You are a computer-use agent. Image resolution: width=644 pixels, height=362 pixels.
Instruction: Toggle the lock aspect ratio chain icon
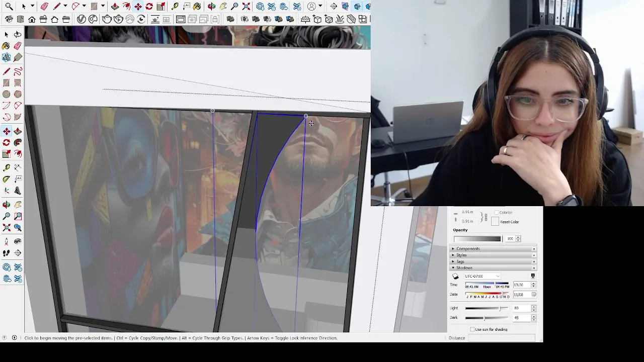[x=486, y=217]
